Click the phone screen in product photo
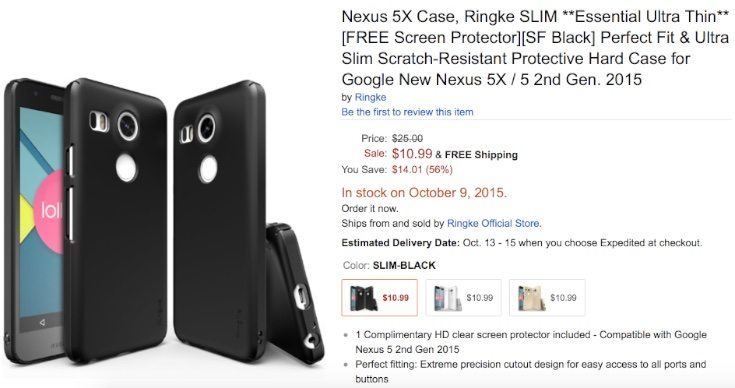 [x=41, y=211]
